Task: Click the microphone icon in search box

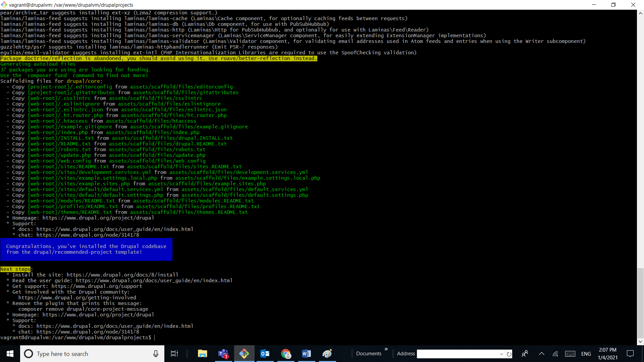Action: coord(156,354)
